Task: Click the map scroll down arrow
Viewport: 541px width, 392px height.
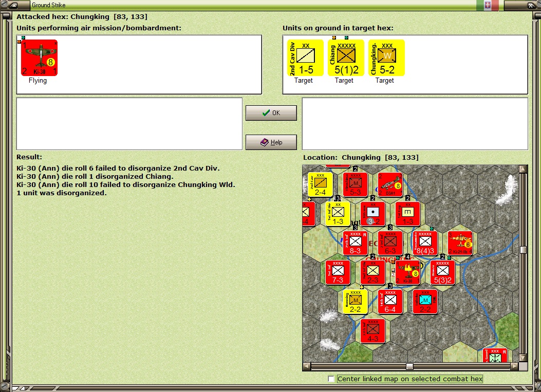Action: [x=523, y=358]
